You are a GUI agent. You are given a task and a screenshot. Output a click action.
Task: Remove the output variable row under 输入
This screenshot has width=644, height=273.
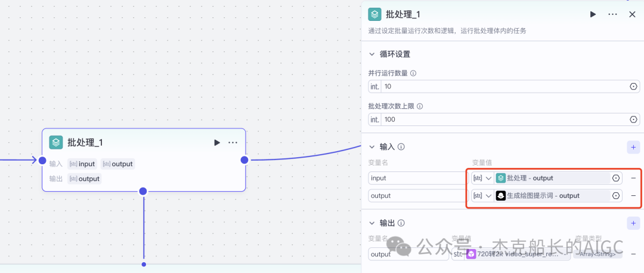click(x=633, y=196)
